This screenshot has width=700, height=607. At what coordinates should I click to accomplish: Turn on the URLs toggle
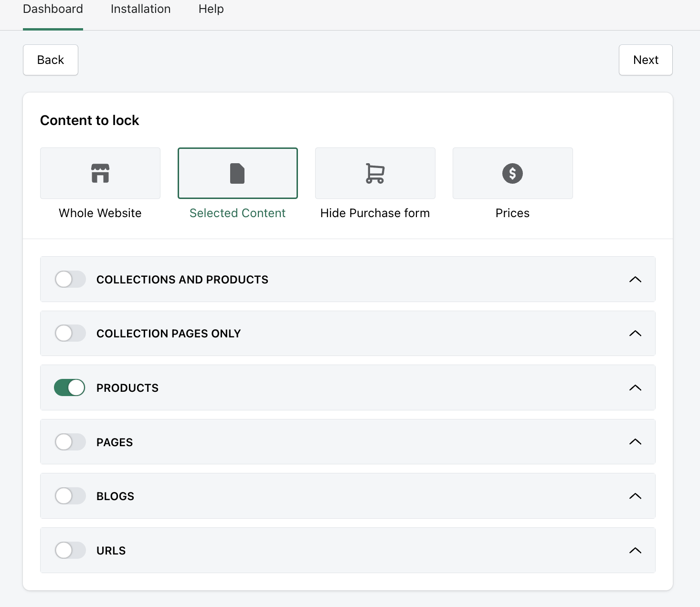point(70,550)
